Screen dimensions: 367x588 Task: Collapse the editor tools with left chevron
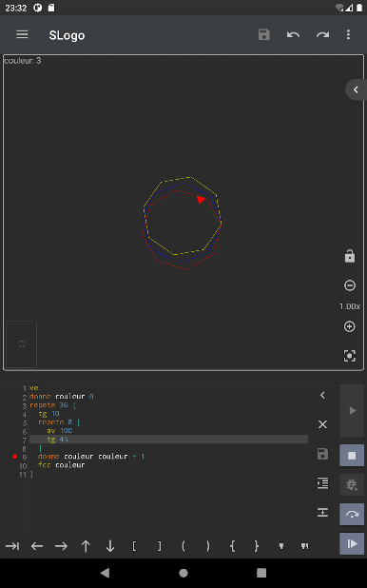[322, 395]
